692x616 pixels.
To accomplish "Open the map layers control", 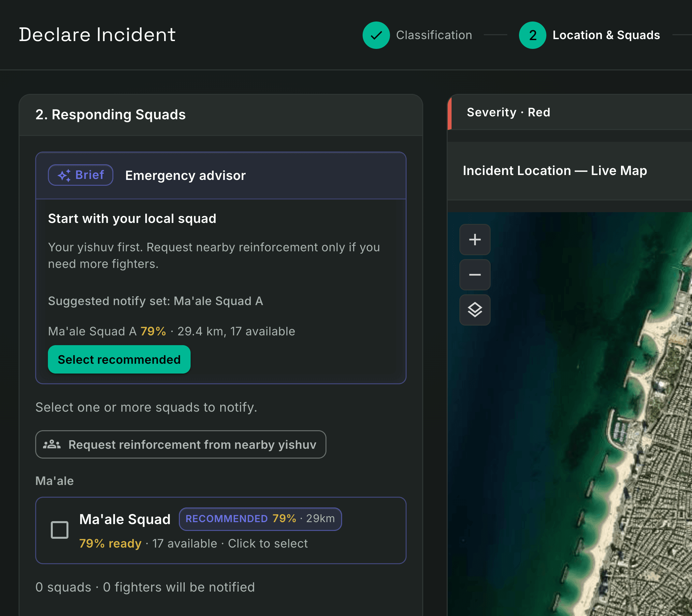I will pos(475,310).
